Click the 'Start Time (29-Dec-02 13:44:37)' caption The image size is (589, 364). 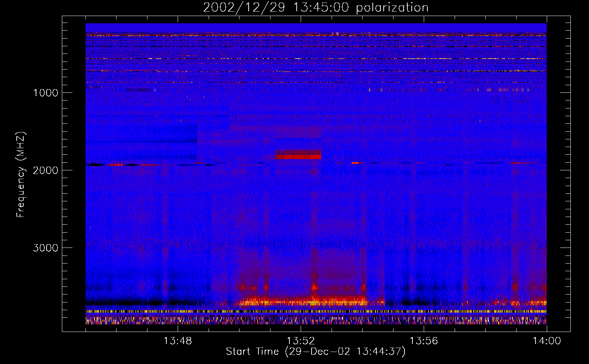[316, 352]
